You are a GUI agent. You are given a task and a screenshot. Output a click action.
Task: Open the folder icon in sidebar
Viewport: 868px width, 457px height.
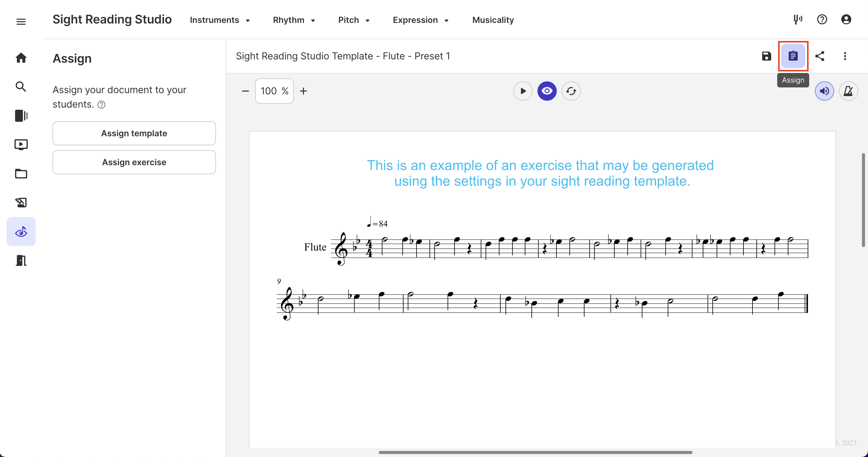(21, 174)
